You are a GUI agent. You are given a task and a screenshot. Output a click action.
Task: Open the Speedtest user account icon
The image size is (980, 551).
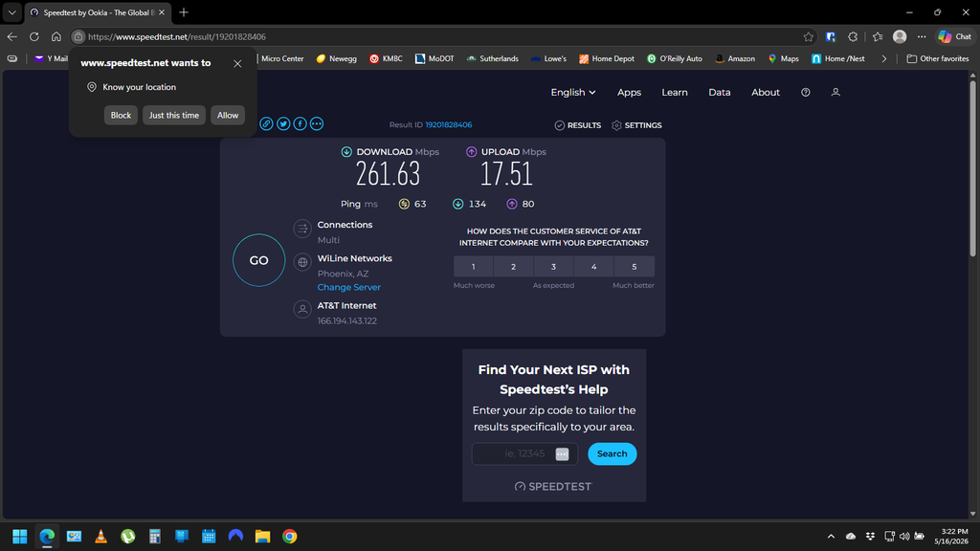tap(835, 93)
